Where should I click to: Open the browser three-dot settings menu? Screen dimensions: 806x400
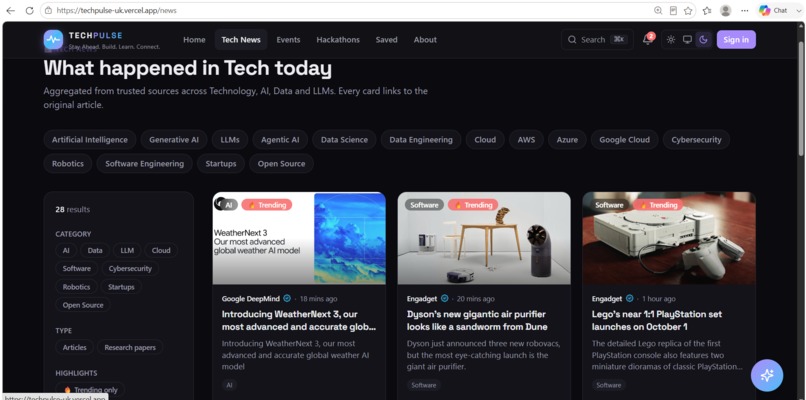pyautogui.click(x=745, y=10)
